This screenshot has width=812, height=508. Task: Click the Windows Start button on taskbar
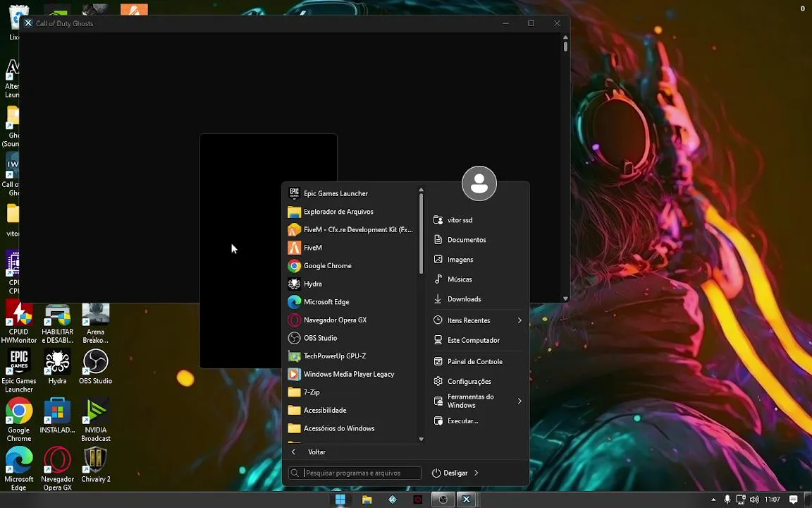340,500
